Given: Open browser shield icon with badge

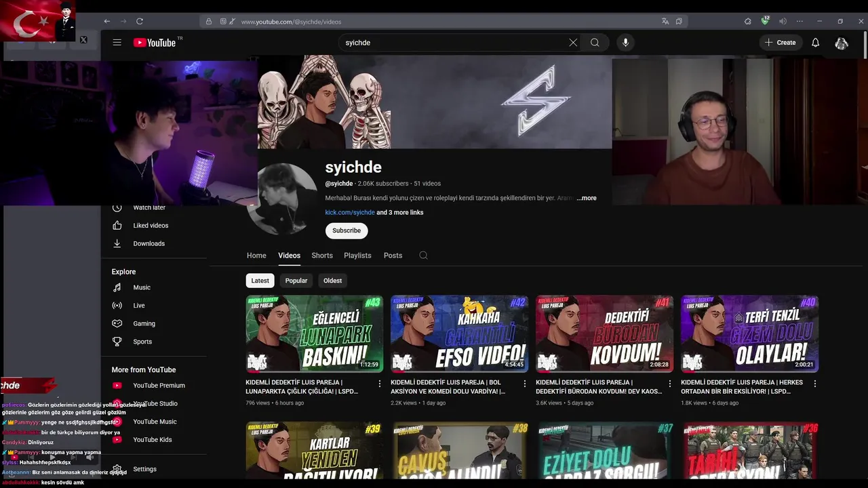Looking at the screenshot, I should click(x=765, y=20).
